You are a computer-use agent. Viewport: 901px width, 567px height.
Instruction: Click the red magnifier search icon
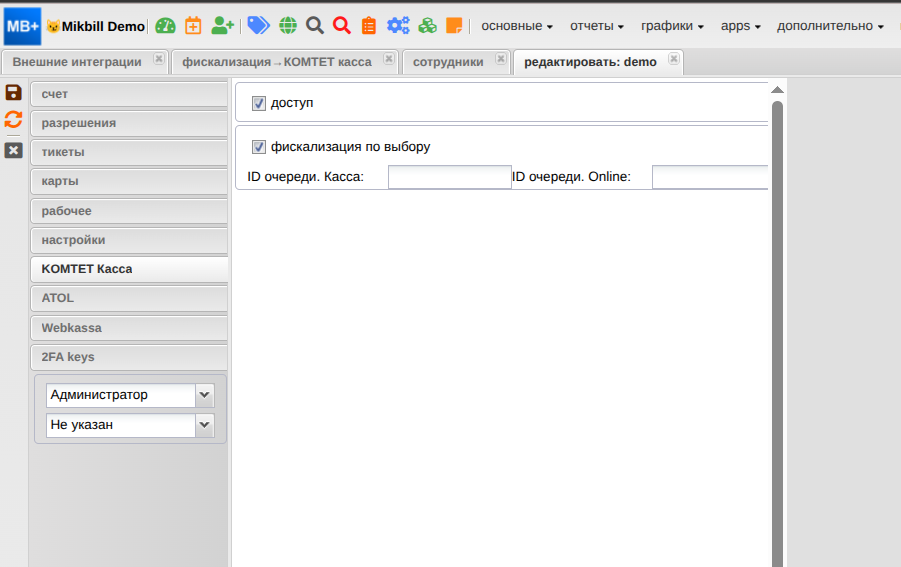[342, 26]
